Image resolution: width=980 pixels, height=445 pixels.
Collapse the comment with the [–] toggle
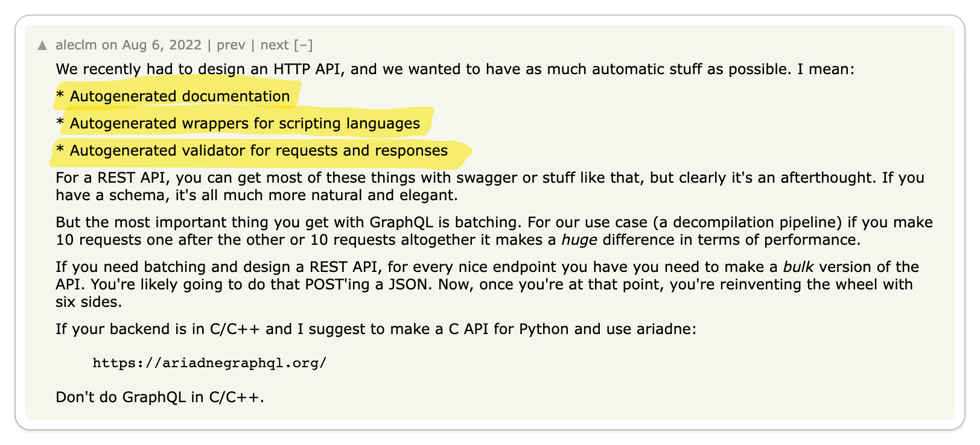304,45
